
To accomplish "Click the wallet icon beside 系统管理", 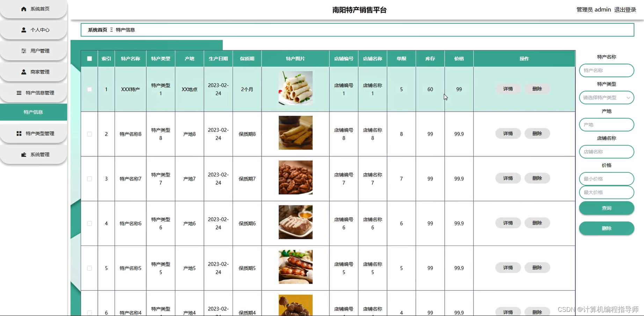I will (x=24, y=155).
